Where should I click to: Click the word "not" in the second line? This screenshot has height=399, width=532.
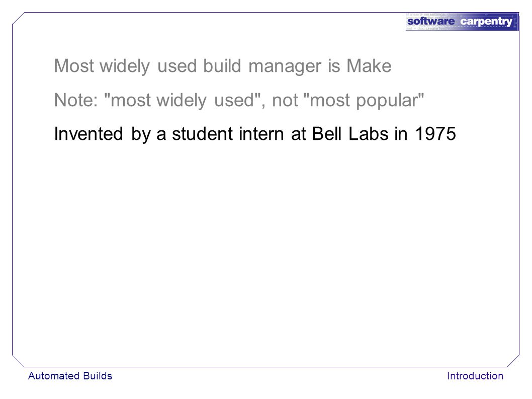281,101
